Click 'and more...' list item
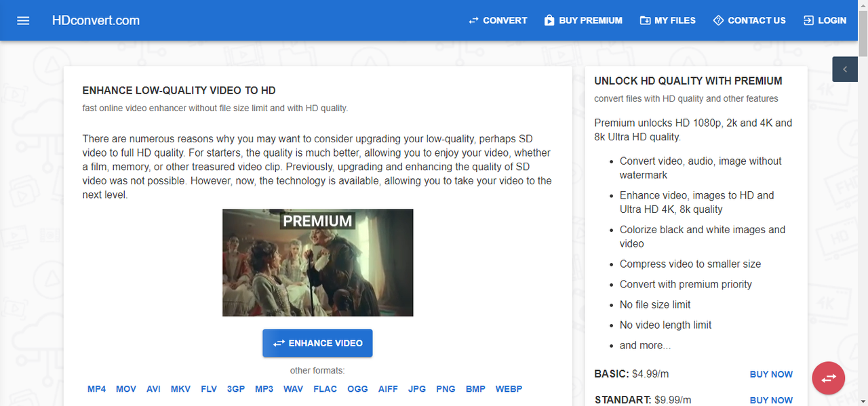 pos(645,345)
